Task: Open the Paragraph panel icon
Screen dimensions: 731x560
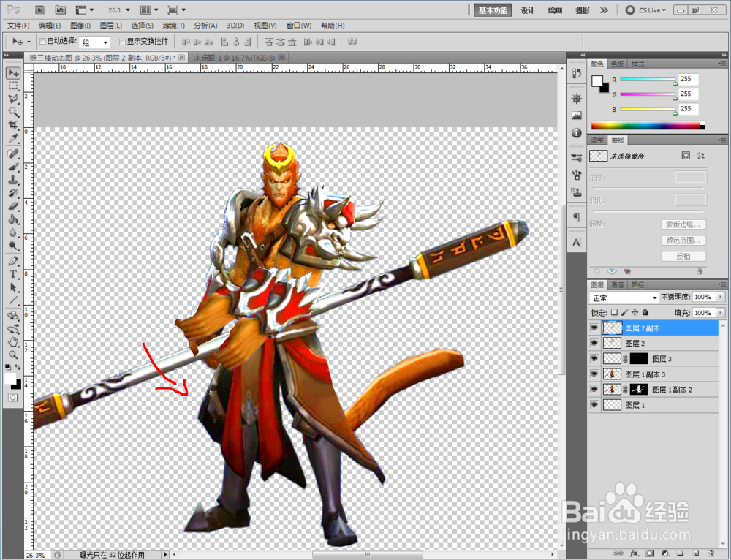Action: [x=577, y=217]
